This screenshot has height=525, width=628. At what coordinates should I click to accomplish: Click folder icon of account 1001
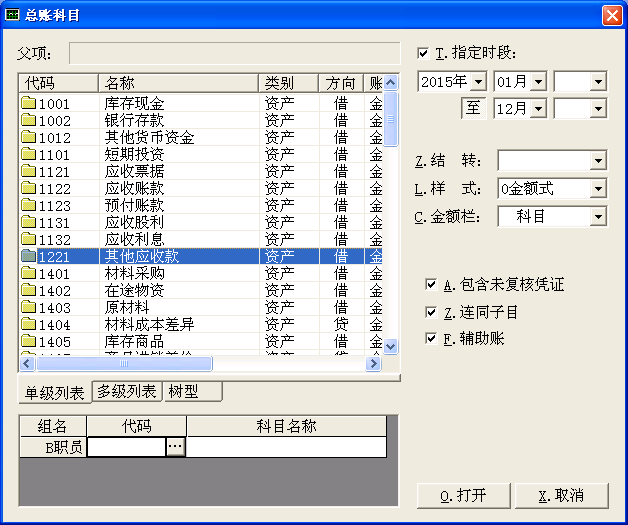28,103
